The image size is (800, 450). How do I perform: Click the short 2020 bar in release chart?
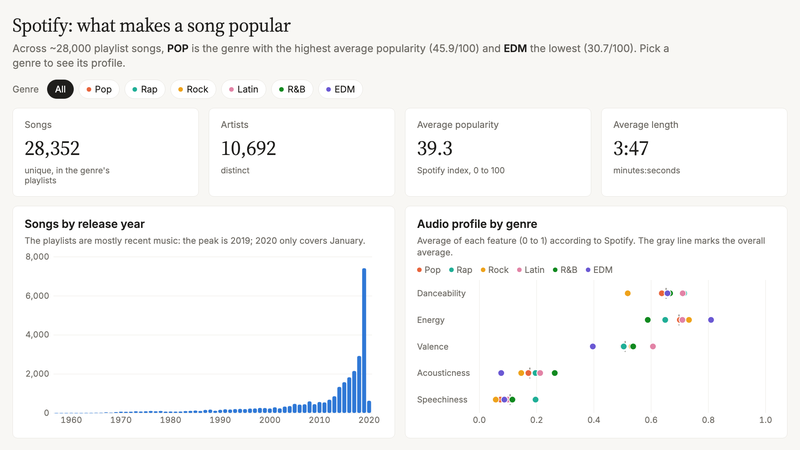coord(369,407)
